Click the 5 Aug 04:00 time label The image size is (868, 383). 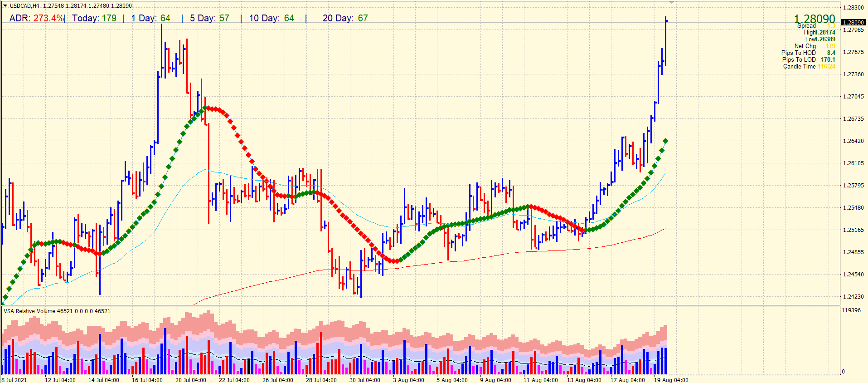tap(452, 380)
